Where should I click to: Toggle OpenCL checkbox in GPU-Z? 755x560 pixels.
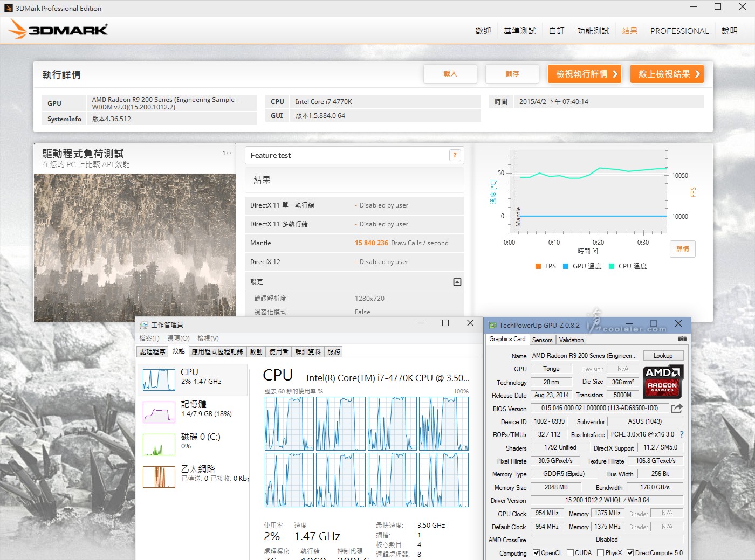click(x=536, y=552)
